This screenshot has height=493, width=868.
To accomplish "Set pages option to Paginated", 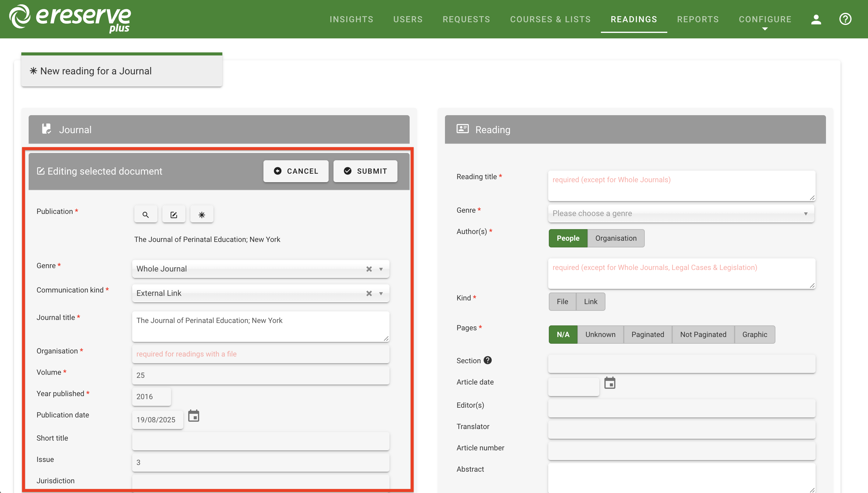I will coord(647,335).
